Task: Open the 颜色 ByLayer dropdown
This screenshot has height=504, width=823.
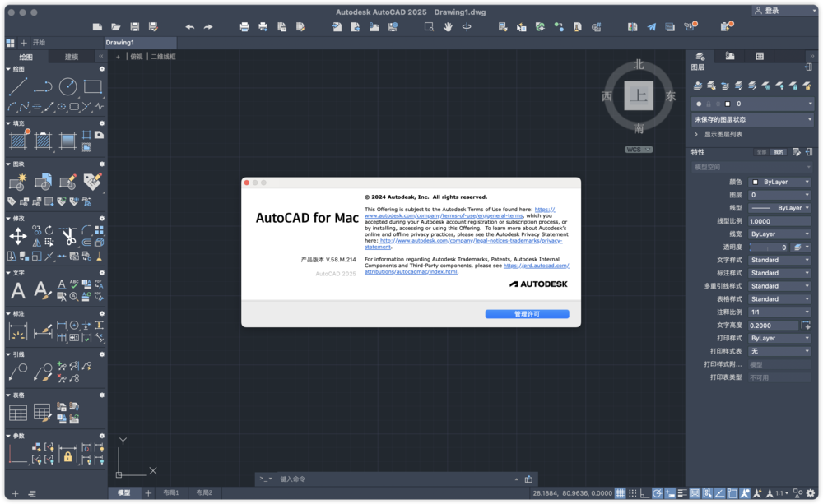Action: pos(779,182)
